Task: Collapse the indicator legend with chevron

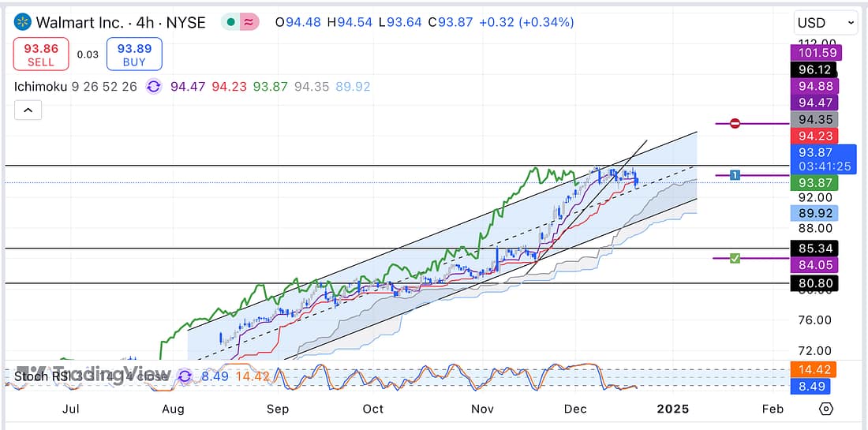Action: click(28, 111)
